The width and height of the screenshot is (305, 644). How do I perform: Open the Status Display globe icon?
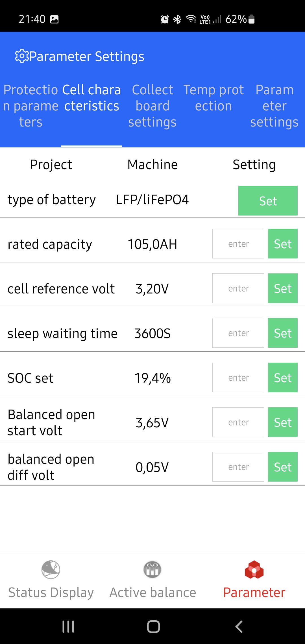coord(51,569)
